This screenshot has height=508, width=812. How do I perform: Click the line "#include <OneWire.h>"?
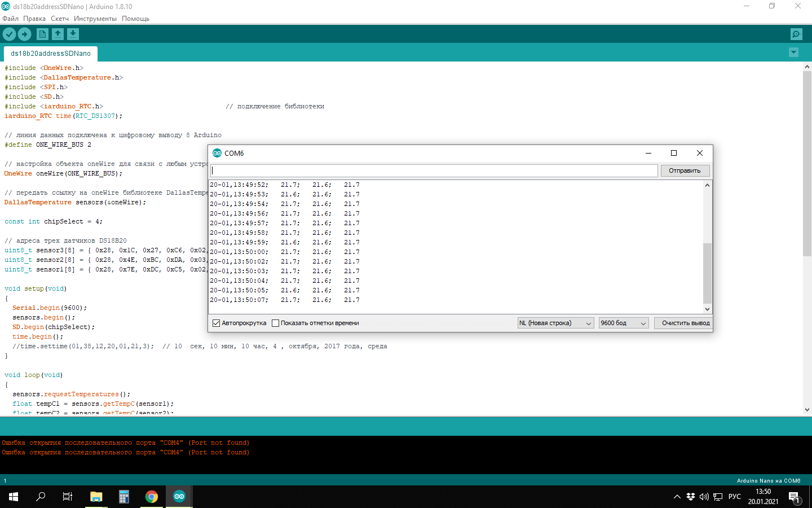[44, 68]
